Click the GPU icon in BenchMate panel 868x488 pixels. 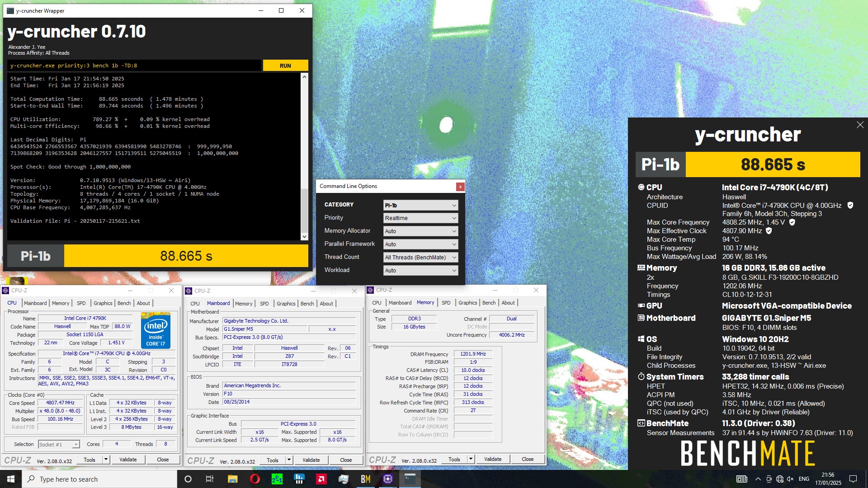[641, 306]
